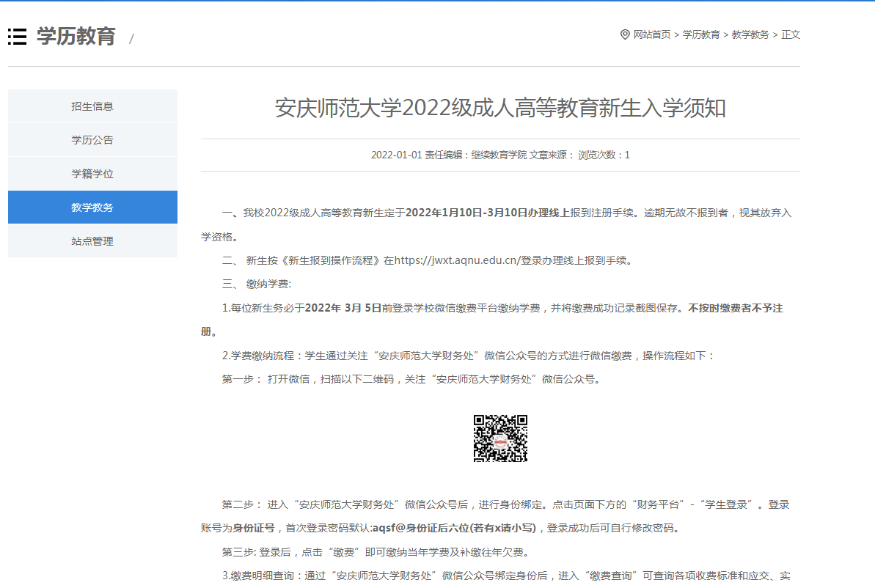875x588 pixels.
Task: Click the large 学历教育 page heading
Action: pos(76,36)
